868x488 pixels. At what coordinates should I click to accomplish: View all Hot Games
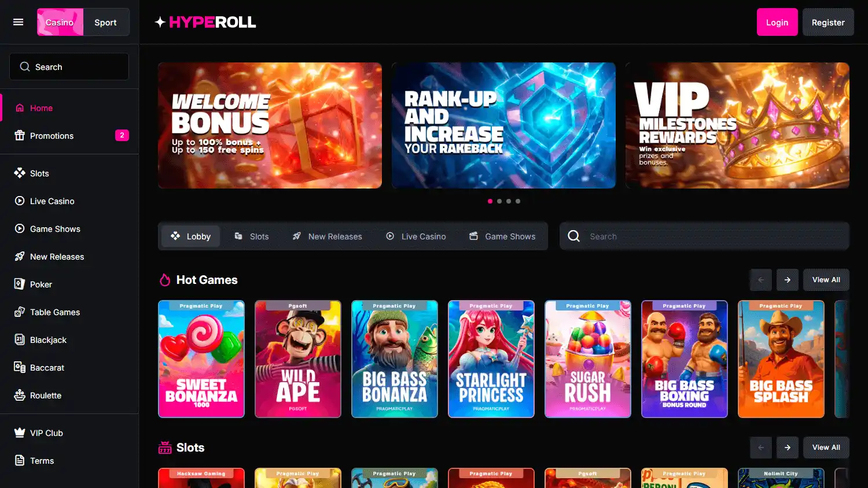click(826, 280)
